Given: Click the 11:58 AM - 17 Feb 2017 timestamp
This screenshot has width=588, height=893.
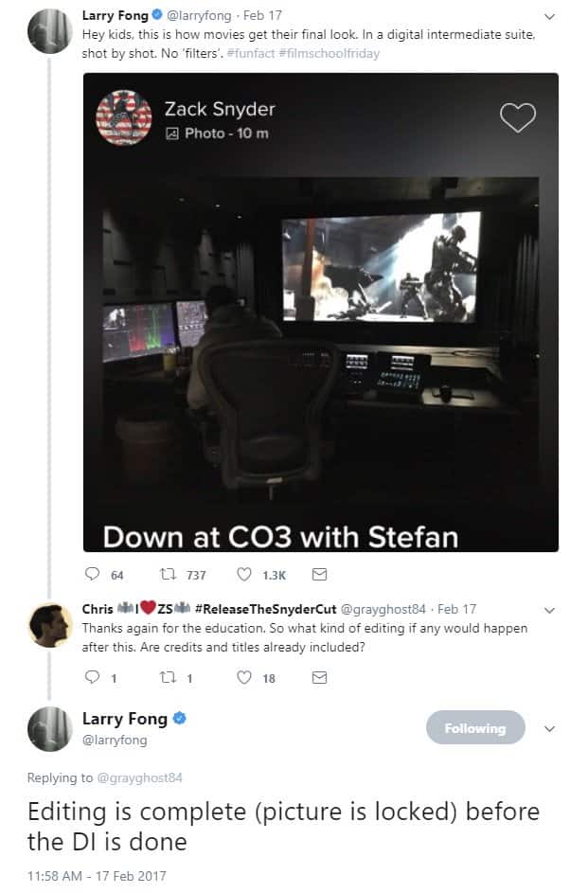Looking at the screenshot, I should [97, 875].
